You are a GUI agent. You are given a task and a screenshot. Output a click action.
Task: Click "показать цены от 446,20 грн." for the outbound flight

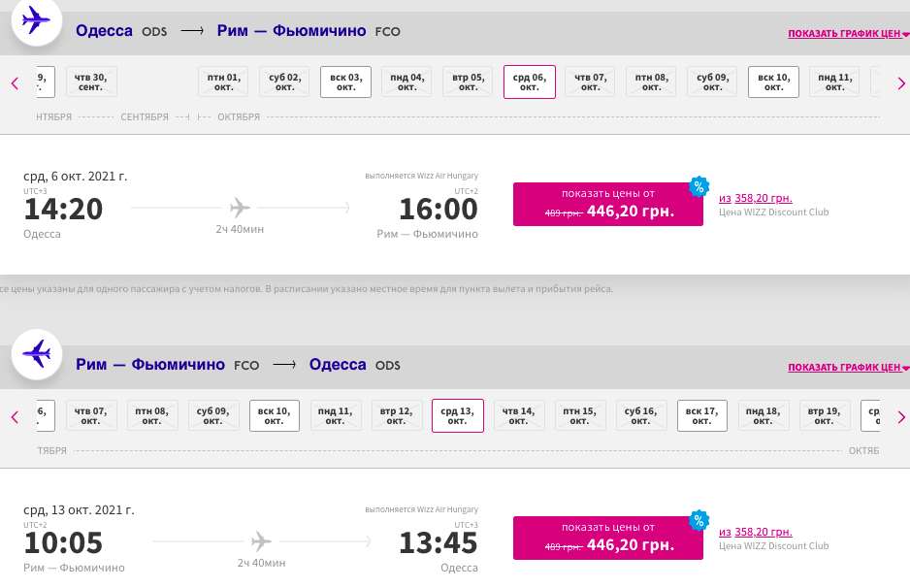(607, 204)
